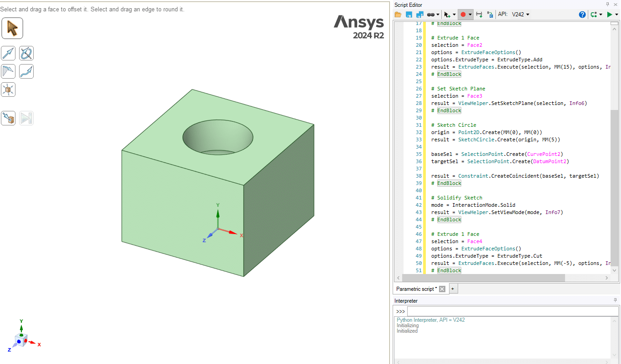Expand the Record options dropdown arrow
621x364 pixels.
click(470, 15)
